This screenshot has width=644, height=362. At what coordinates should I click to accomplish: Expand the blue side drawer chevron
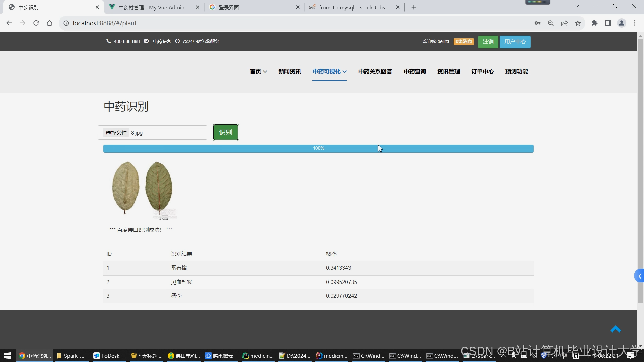(639, 276)
